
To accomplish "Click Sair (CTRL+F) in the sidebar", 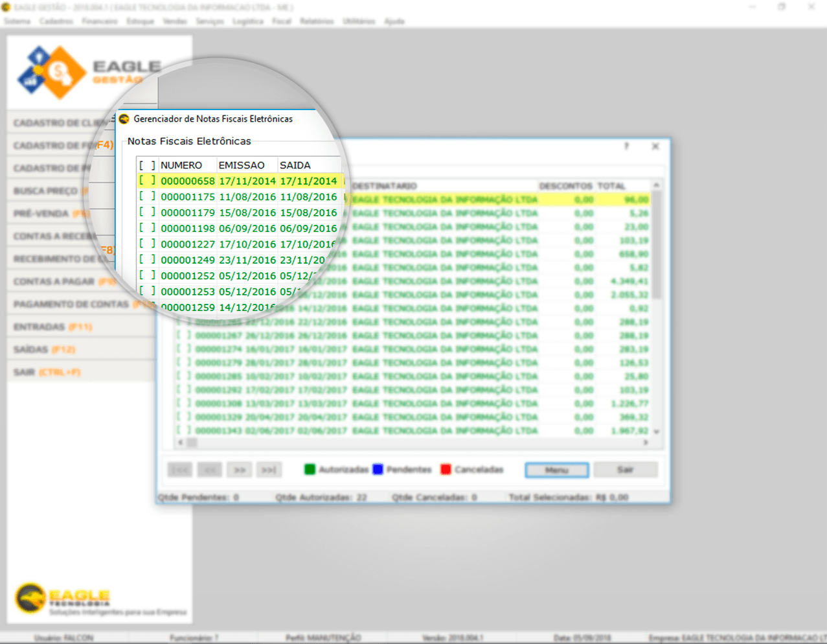I will pyautogui.click(x=82, y=373).
